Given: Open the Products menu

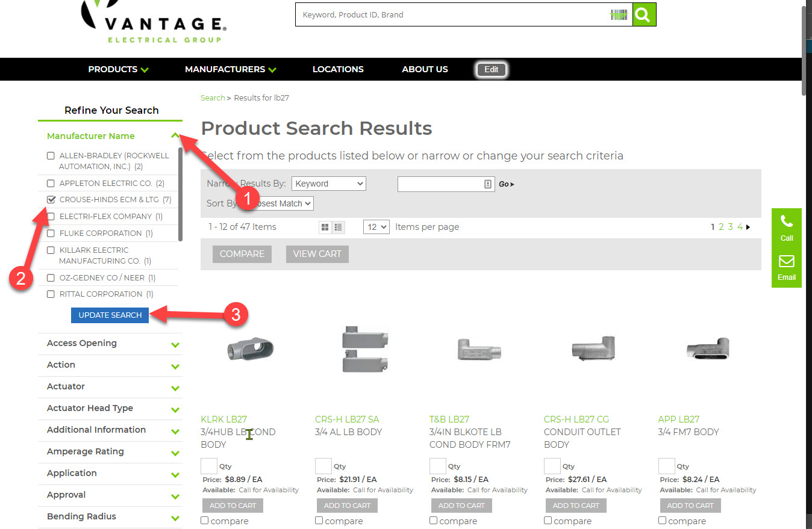Looking at the screenshot, I should coord(119,69).
